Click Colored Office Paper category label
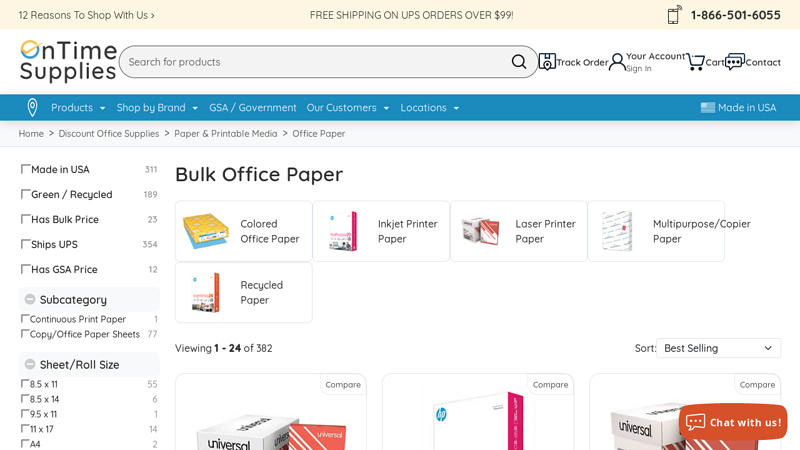 tap(269, 231)
